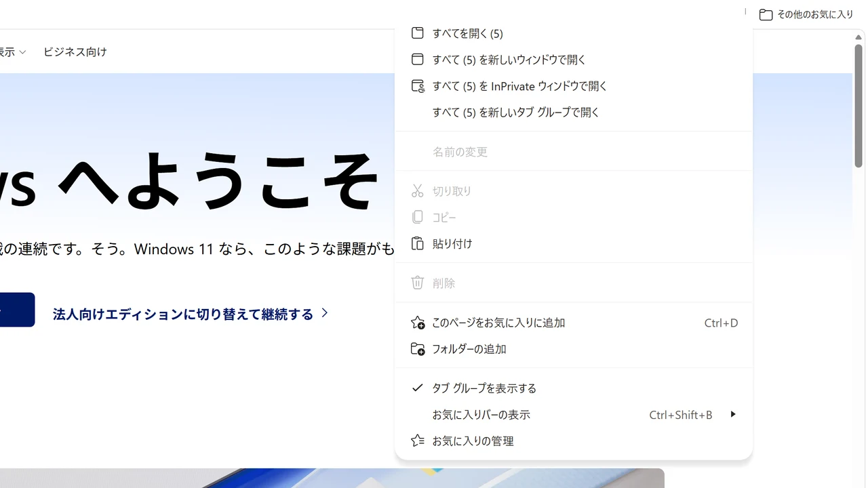Click the vertical scrollbar thumb
Viewport: 868px width, 488px height.
[x=859, y=106]
